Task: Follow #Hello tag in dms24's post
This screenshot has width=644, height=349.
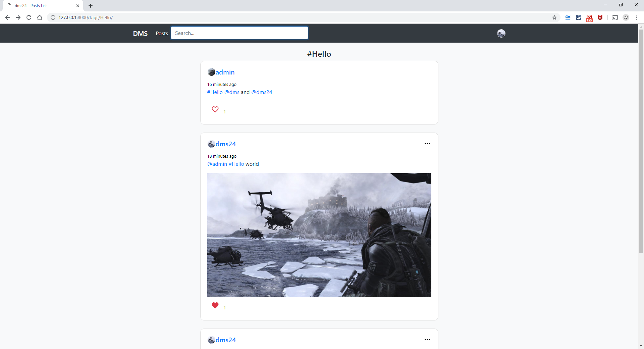Action: point(236,164)
